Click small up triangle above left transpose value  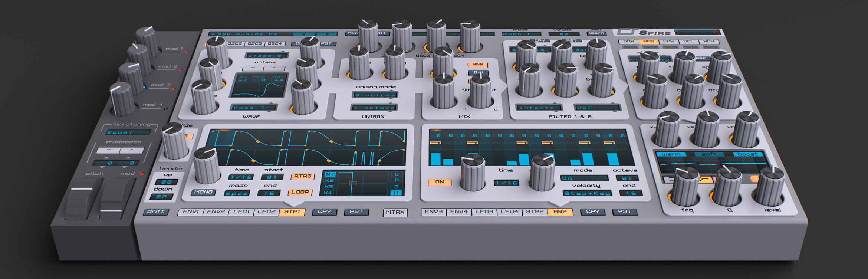(106, 158)
